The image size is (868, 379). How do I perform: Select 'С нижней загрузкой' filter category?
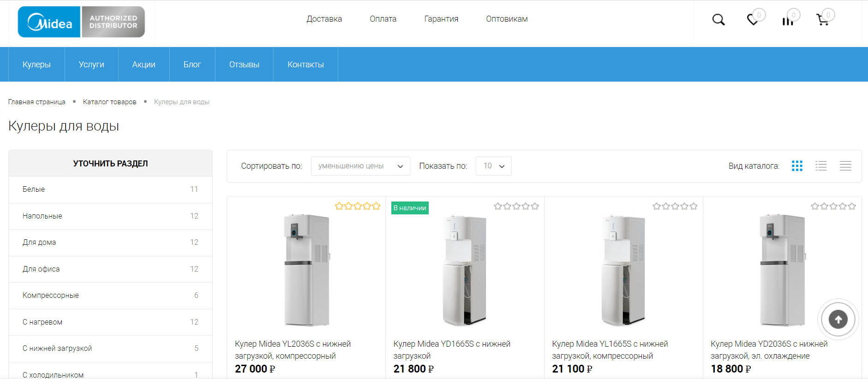point(110,349)
